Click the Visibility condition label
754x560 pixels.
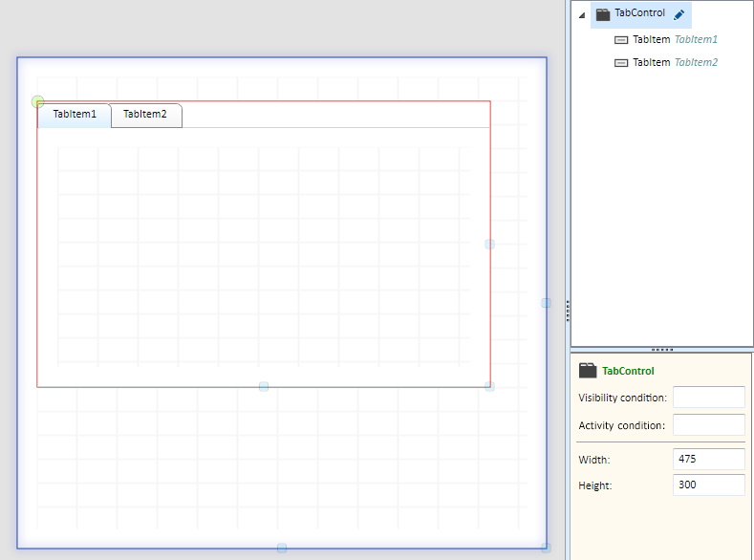pos(623,398)
